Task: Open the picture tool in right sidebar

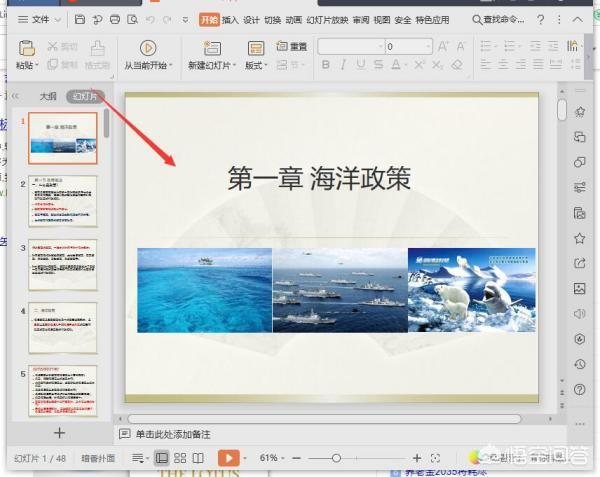Action: tap(579, 289)
